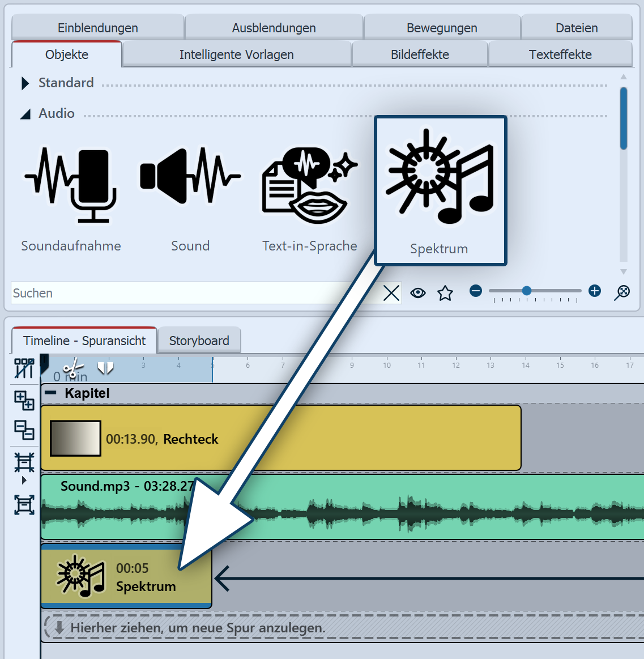Viewport: 644px width, 659px height.
Task: Toggle the eye visibility filter icon
Action: coord(418,293)
